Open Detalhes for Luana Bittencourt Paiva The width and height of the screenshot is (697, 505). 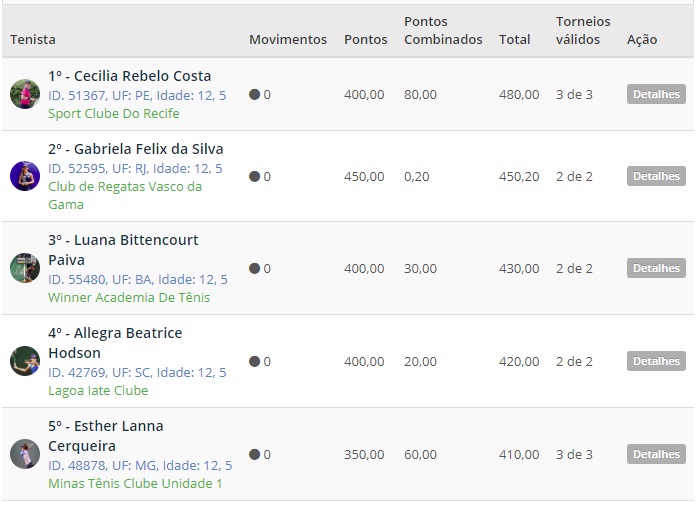pyautogui.click(x=656, y=268)
